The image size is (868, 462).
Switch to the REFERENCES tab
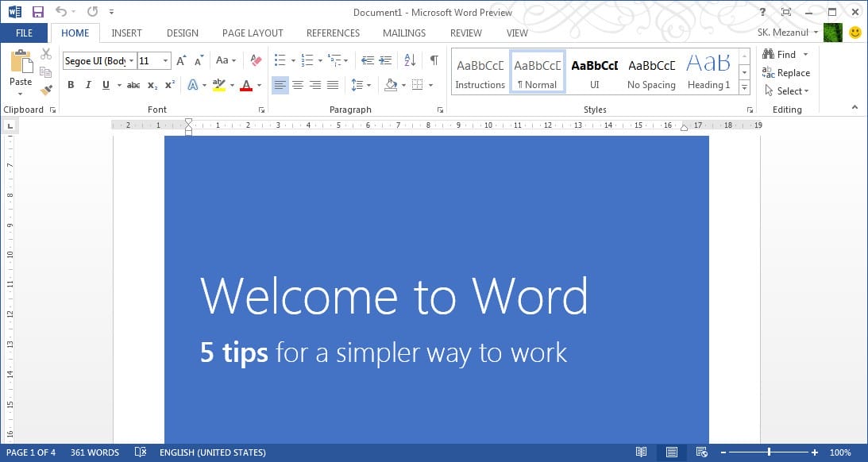[x=334, y=33]
